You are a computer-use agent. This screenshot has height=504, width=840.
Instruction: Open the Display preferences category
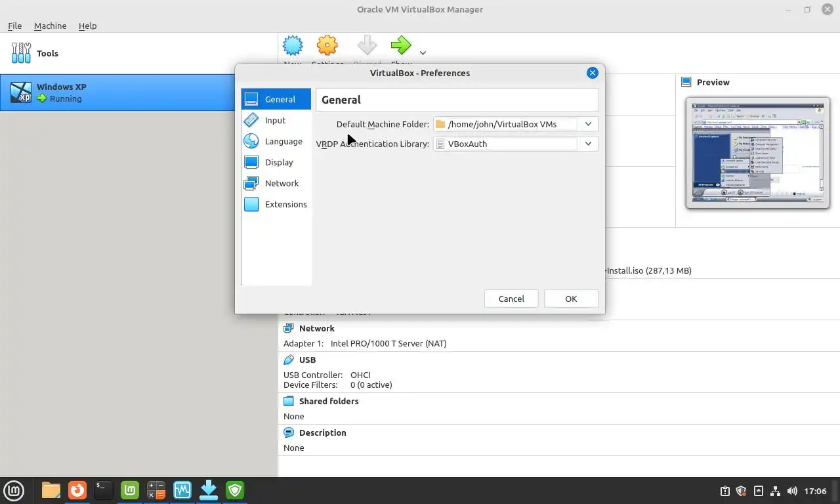point(276,162)
